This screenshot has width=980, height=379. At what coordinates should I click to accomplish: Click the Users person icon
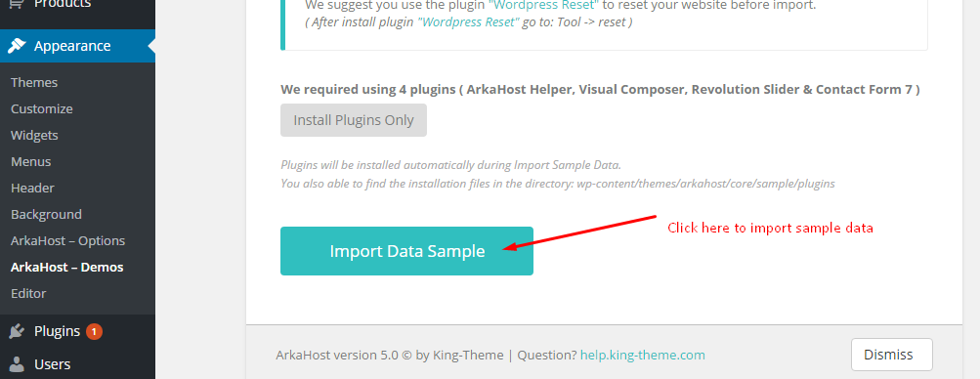18,363
